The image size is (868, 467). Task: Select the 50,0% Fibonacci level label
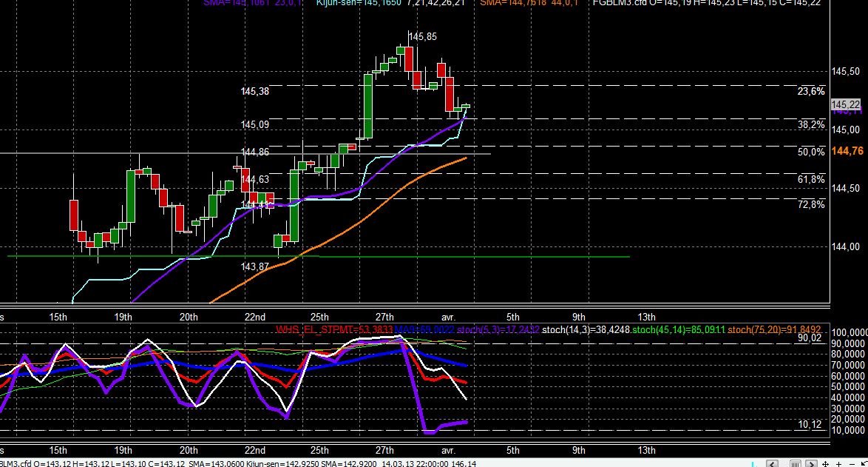[811, 152]
